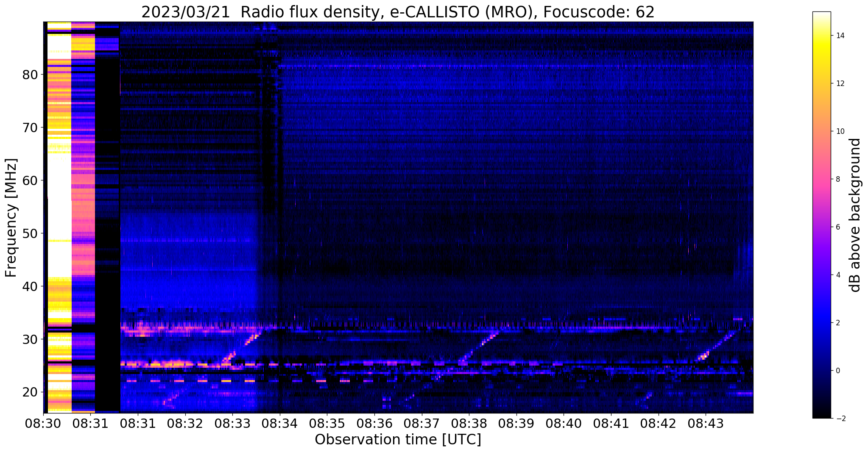The width and height of the screenshot is (868, 452).
Task: Select the 08:42 time tick label
Action: (x=658, y=423)
